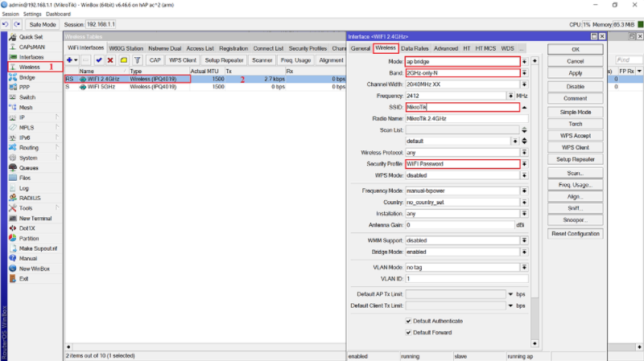Open the Channel Width dropdown
Image resolution: width=644 pixels, height=361 pixels.
pos(525,84)
